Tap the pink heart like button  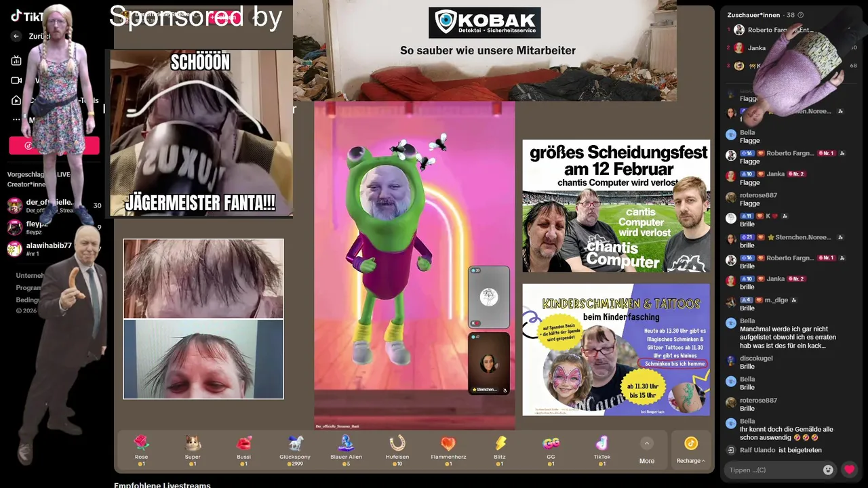(x=849, y=469)
